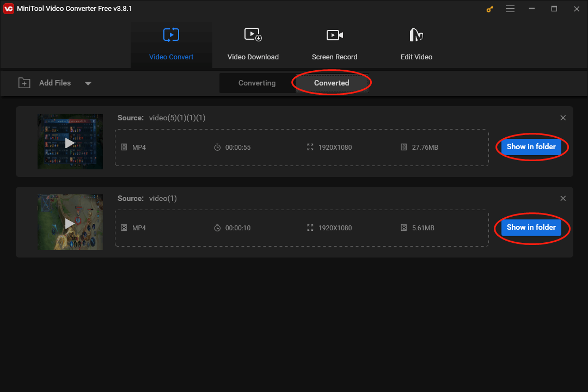
Task: Click 1920X1080 in video(5)(1)(1)(1) row
Action: [335, 148]
